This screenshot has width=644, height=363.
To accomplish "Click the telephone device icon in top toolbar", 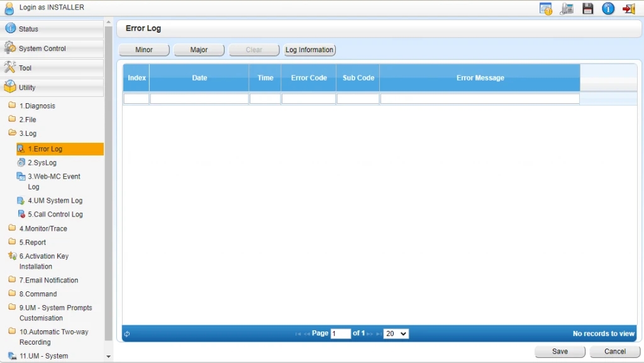I will [x=567, y=8].
